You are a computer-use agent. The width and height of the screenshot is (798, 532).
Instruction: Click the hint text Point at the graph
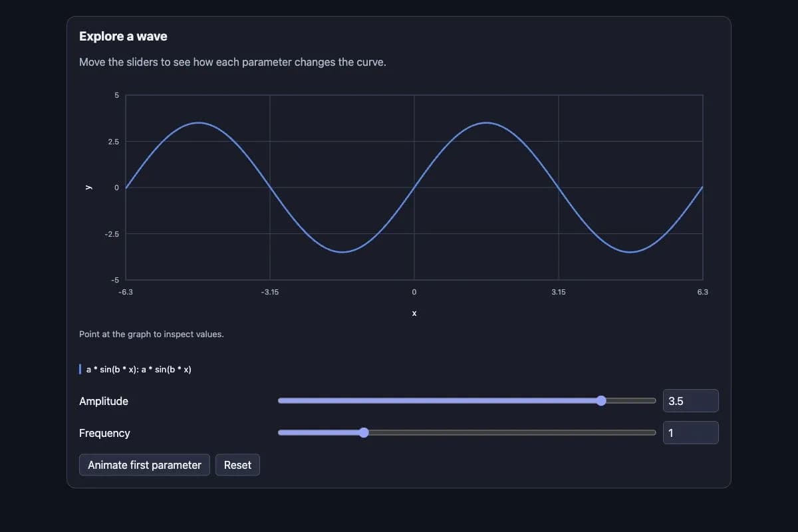pyautogui.click(x=152, y=334)
